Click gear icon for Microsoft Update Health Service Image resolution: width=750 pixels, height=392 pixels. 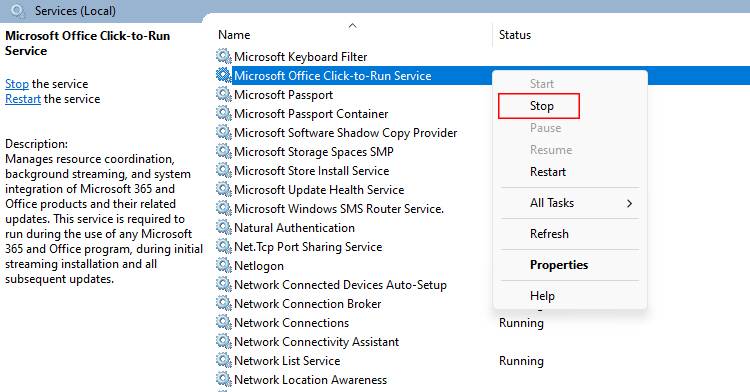tap(223, 189)
